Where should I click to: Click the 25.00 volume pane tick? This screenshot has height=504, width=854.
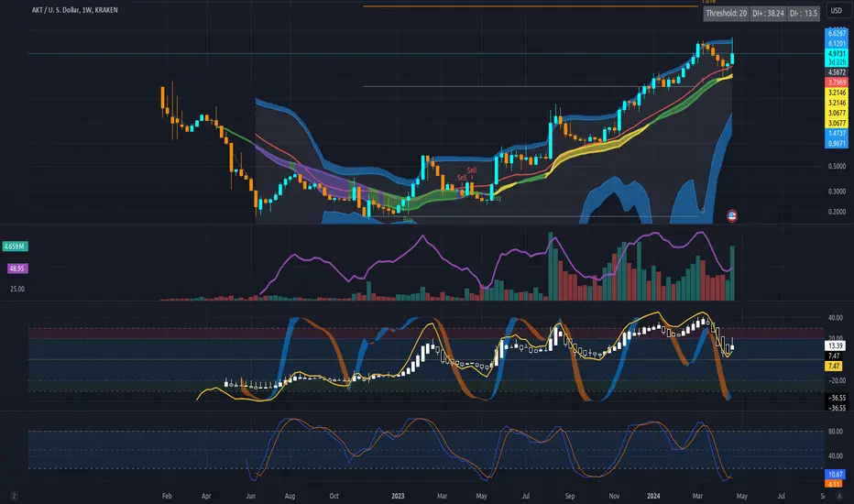tap(17, 289)
